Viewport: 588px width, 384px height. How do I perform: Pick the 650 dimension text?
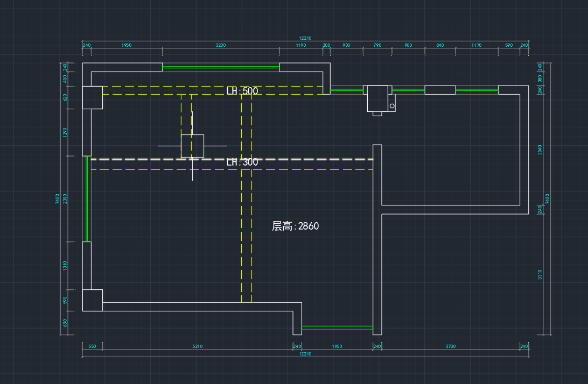[x=65, y=323]
